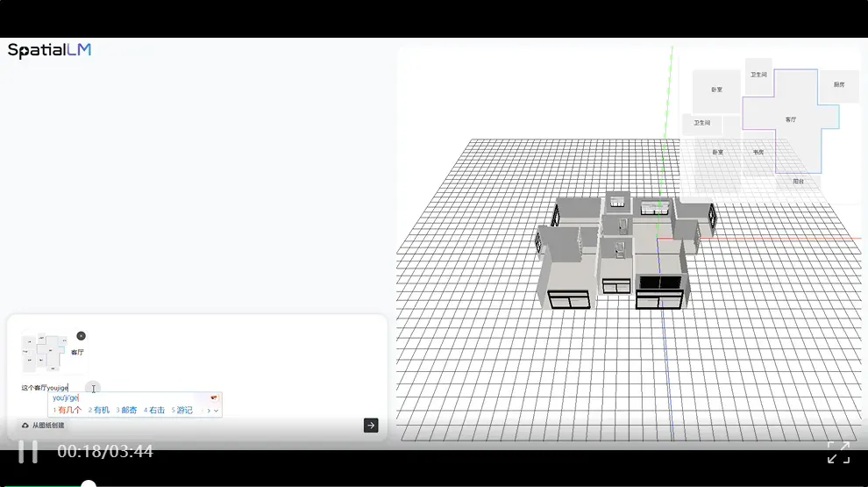
Task: Click the SpatialLM logo
Action: click(49, 50)
